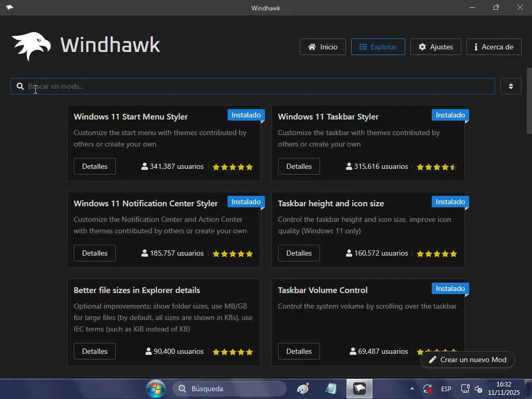Click the Windows 11 Taskbar Styler title
Viewport: 532px width, 399px height.
(328, 117)
